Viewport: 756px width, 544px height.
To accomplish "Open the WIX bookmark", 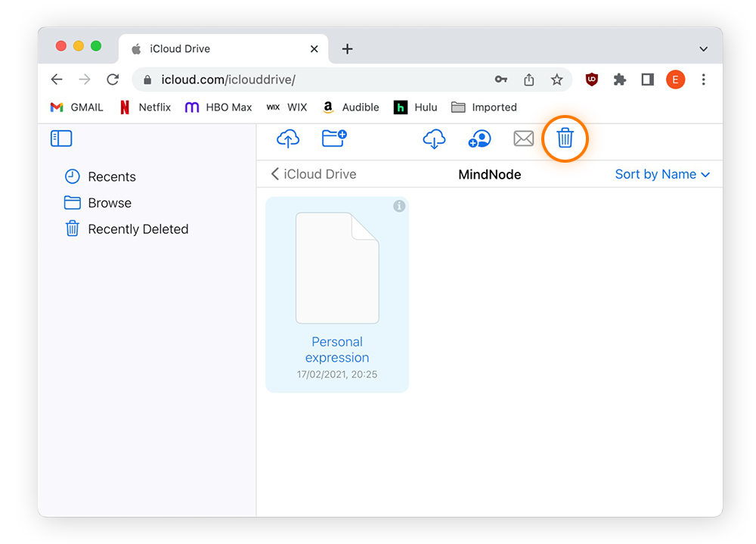I will point(287,107).
